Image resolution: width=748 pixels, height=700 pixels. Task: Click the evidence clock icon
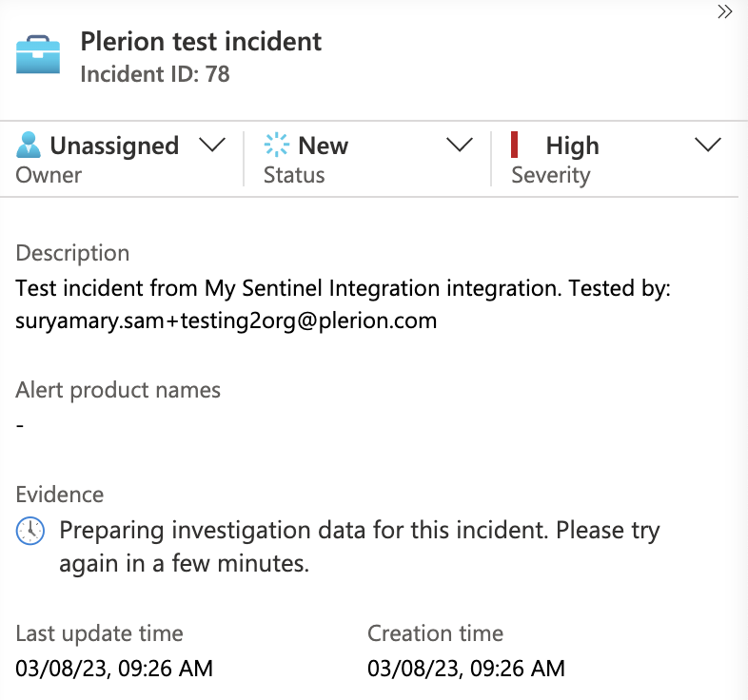click(30, 531)
